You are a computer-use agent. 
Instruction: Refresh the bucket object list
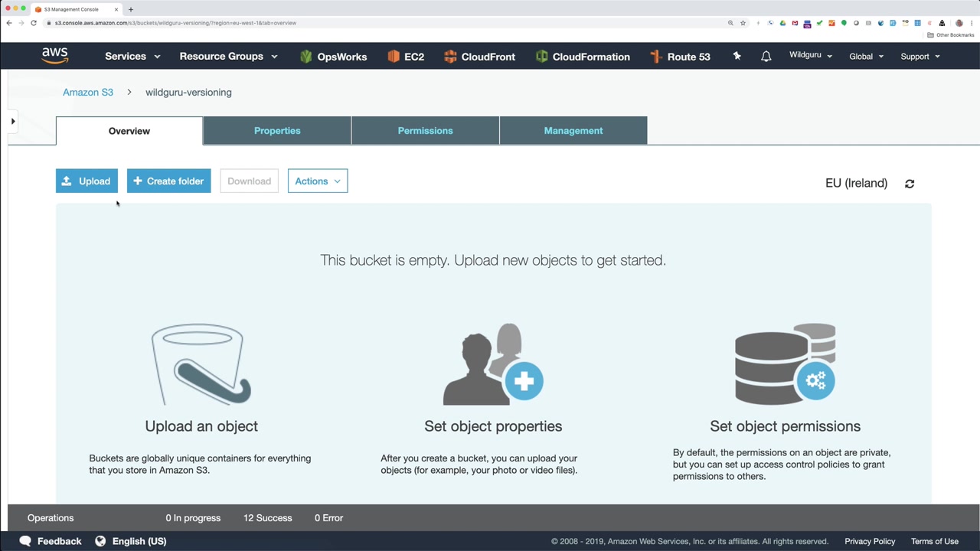tap(910, 184)
